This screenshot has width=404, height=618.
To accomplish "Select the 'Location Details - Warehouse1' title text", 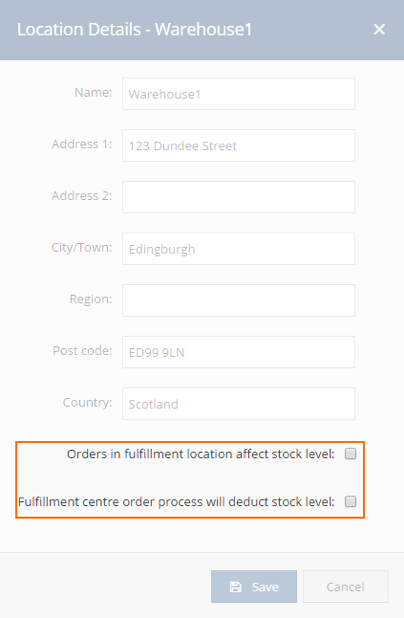I will point(134,30).
